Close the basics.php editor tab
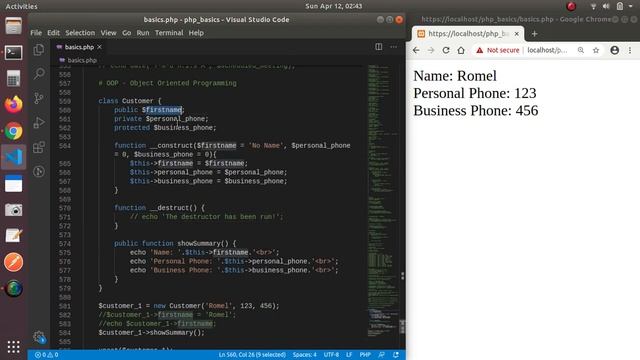 point(99,47)
